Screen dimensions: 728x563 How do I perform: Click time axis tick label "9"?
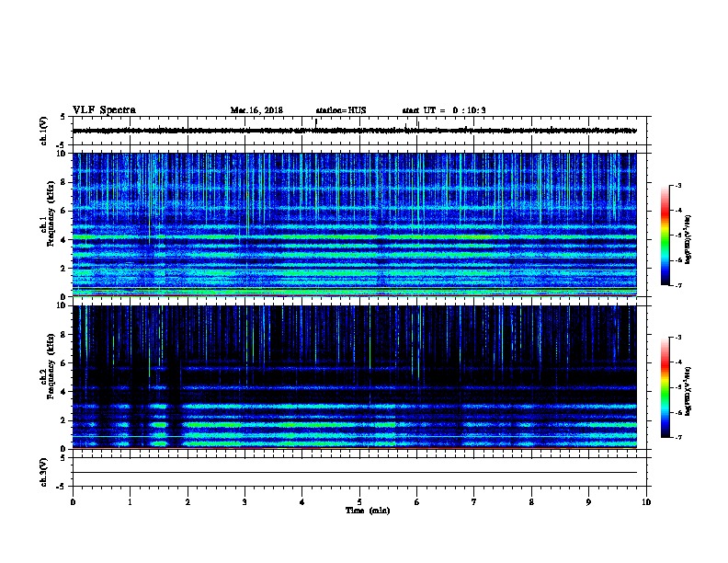(588, 502)
